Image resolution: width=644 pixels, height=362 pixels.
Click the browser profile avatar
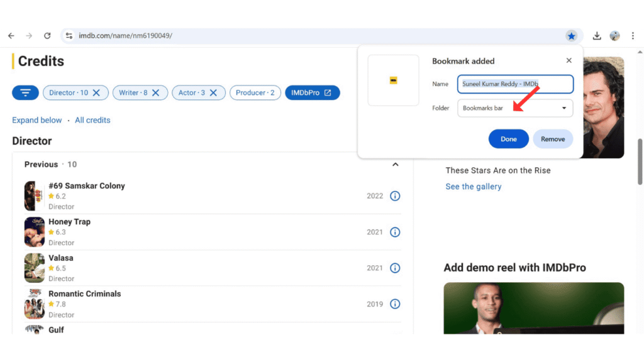click(x=614, y=36)
